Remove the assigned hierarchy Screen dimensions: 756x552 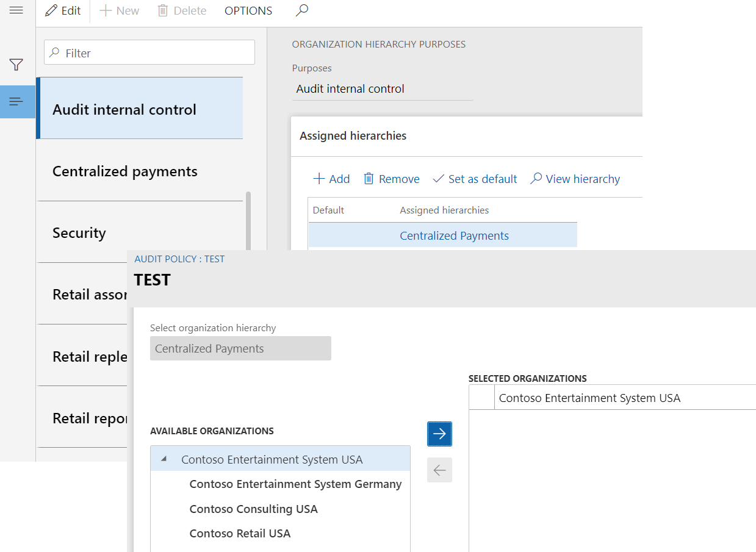pyautogui.click(x=392, y=179)
